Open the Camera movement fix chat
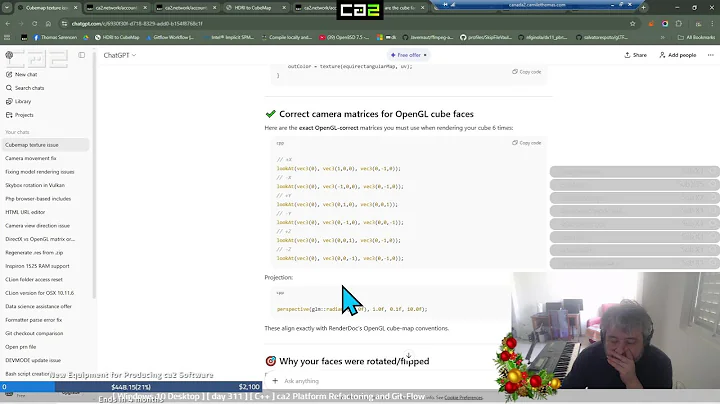 pos(45,158)
